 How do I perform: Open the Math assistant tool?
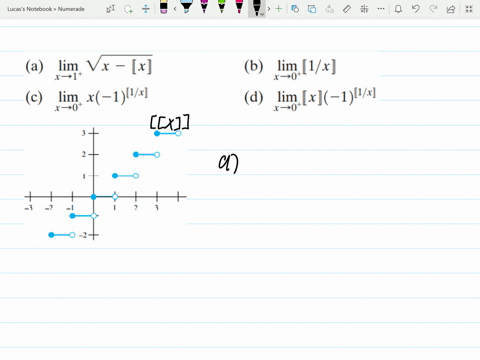(364, 9)
